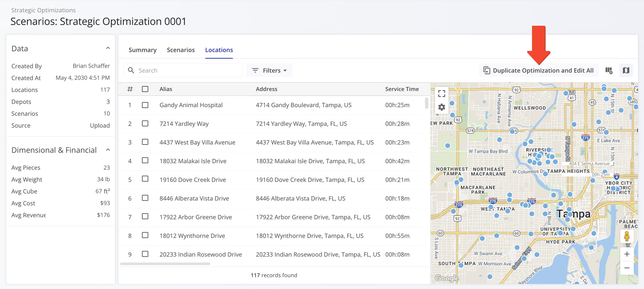
Task: Collapse the Data panel section
Action: [108, 48]
